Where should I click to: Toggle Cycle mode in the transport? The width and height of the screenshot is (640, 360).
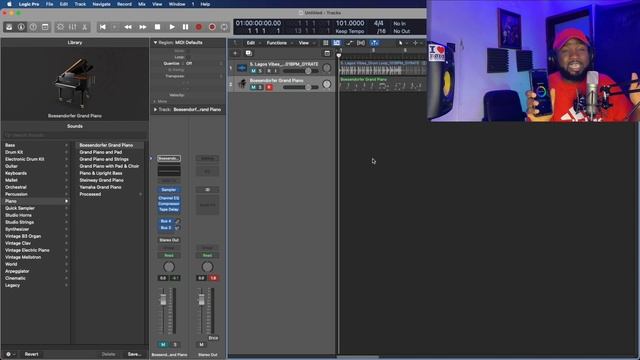pyautogui.click(x=224, y=27)
